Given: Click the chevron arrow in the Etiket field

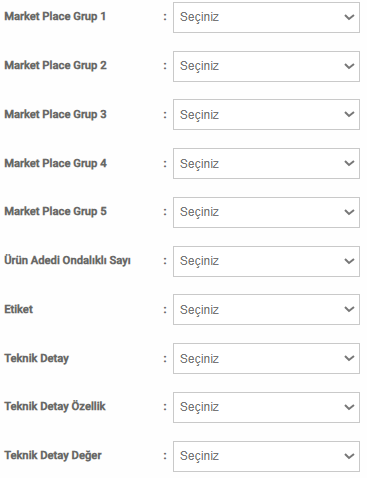Looking at the screenshot, I should click(x=349, y=309).
